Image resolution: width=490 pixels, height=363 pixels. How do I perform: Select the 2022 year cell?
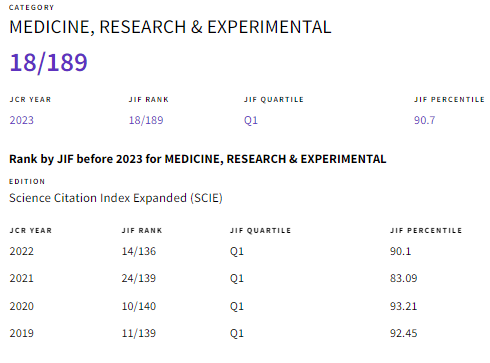[22, 251]
